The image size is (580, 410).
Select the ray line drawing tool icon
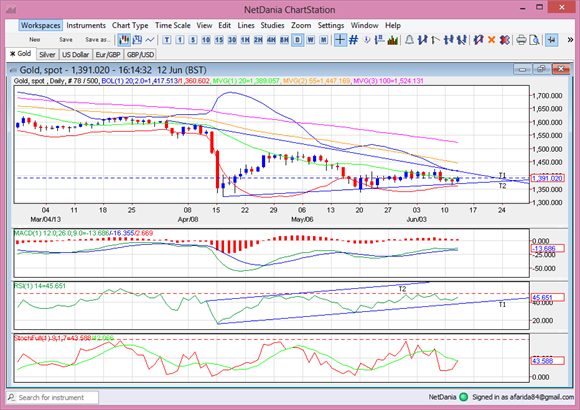point(435,40)
